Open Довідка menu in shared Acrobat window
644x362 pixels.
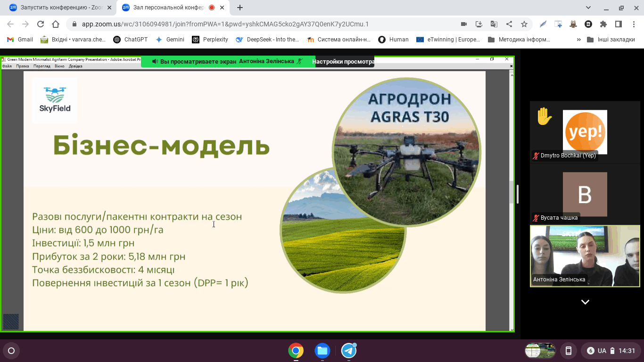point(75,66)
